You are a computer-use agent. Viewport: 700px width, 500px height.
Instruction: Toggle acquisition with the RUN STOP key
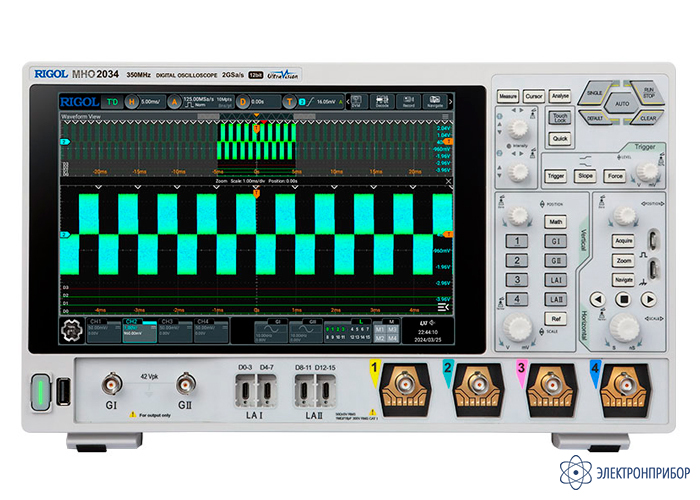(648, 93)
